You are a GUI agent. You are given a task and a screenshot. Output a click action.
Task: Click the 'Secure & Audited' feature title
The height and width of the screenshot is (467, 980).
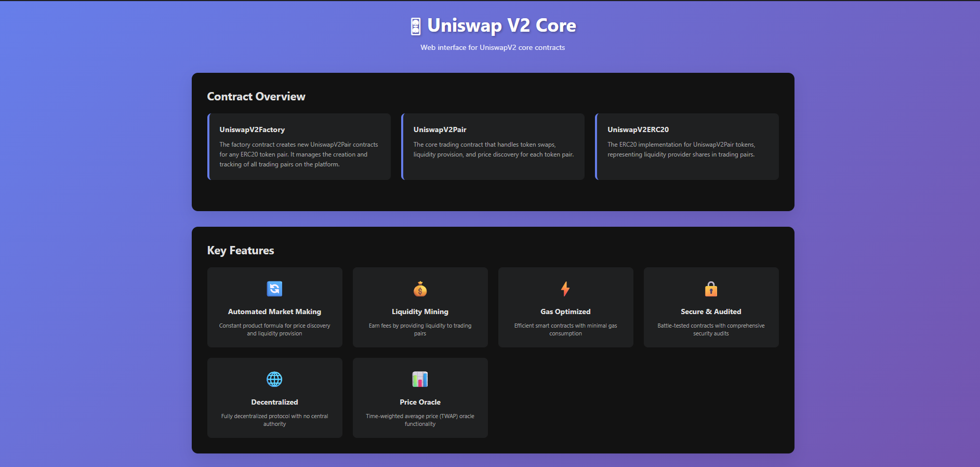coord(711,312)
